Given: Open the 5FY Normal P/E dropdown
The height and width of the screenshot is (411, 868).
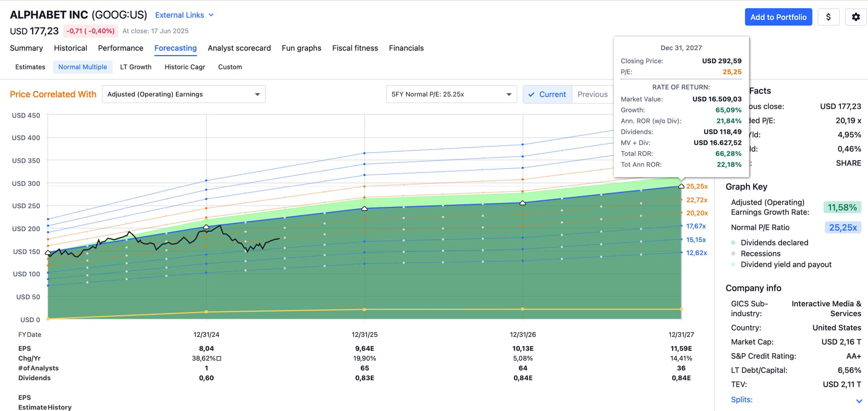Looking at the screenshot, I should pyautogui.click(x=451, y=94).
